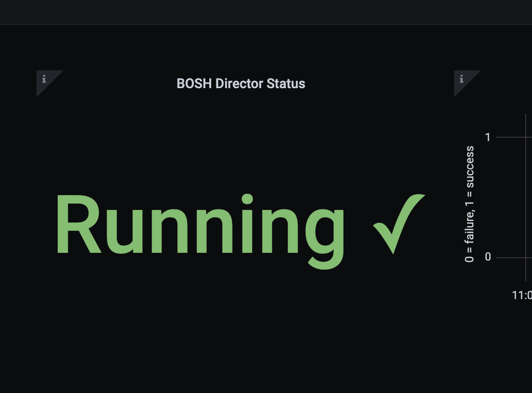
Task: Click the y-axis tick label 1
Action: tap(488, 138)
